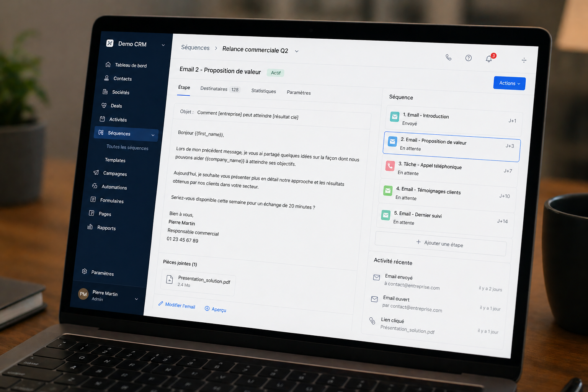The height and width of the screenshot is (392, 588).
Task: Click Ajouter une étape button
Action: point(440,243)
